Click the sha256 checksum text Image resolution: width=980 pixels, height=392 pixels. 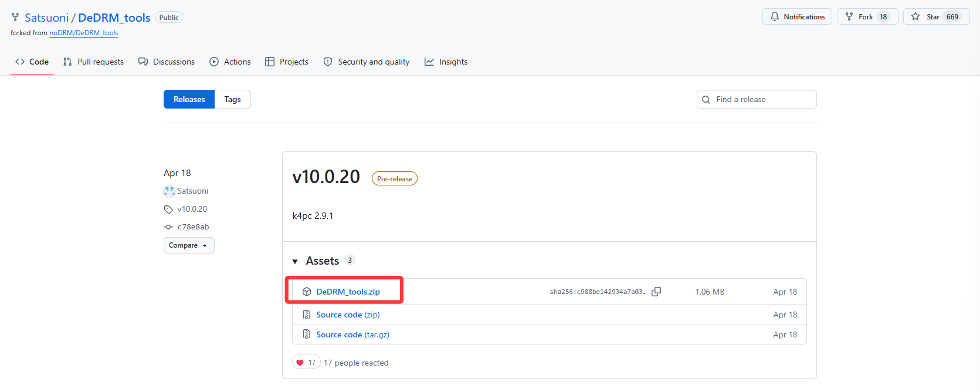point(598,292)
